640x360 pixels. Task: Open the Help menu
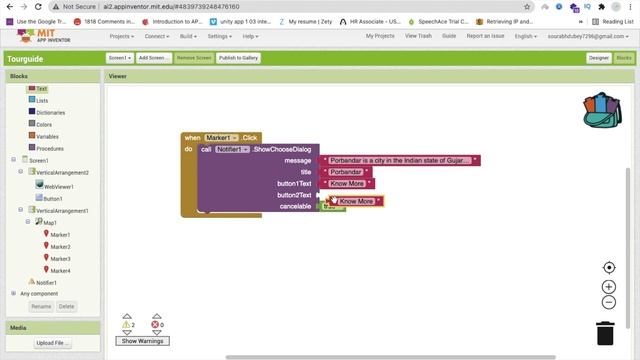250,36
